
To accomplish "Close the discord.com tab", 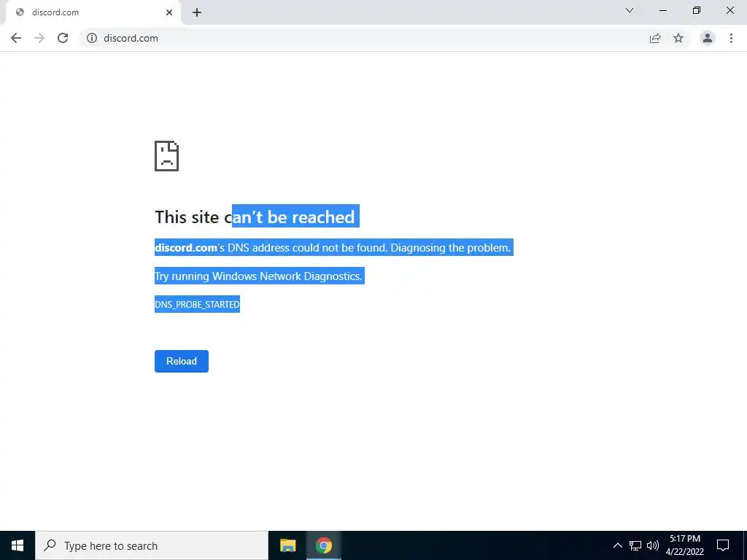I will 169,12.
